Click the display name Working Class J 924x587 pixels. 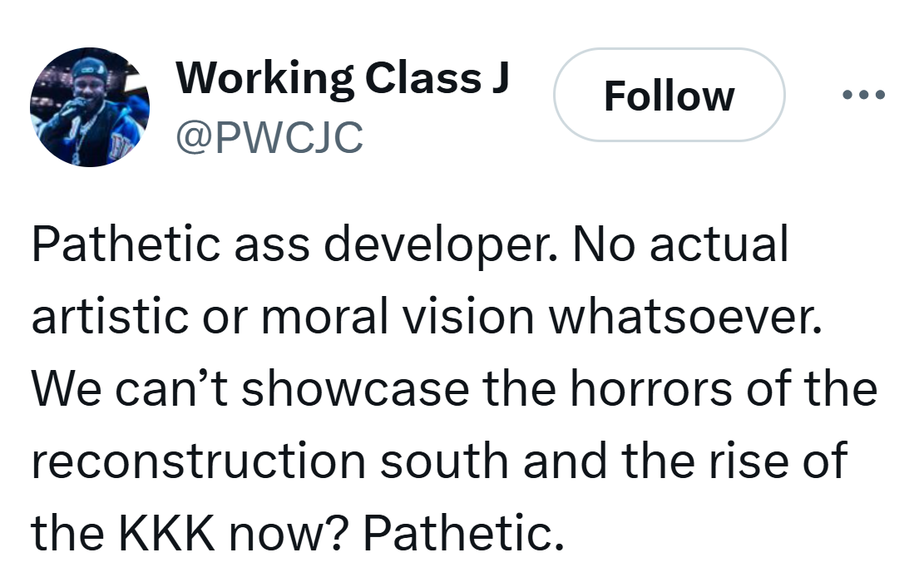click(x=343, y=78)
